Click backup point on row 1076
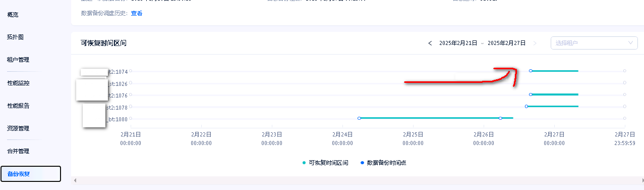The width and height of the screenshot is (644, 190). pos(531,94)
